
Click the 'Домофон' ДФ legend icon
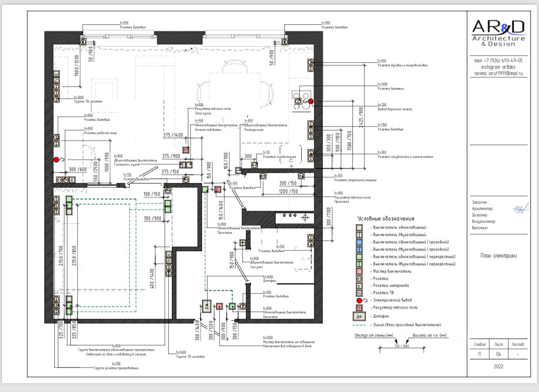pos(359,317)
